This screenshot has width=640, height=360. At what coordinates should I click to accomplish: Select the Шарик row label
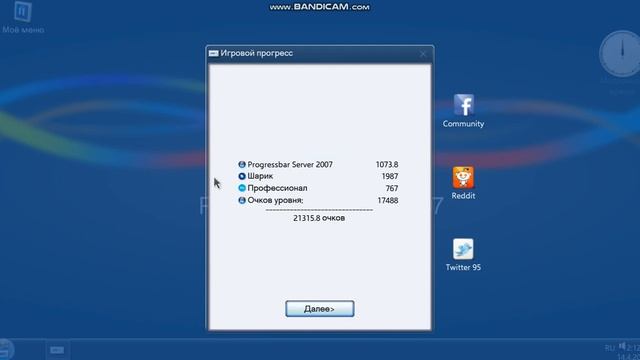point(260,176)
